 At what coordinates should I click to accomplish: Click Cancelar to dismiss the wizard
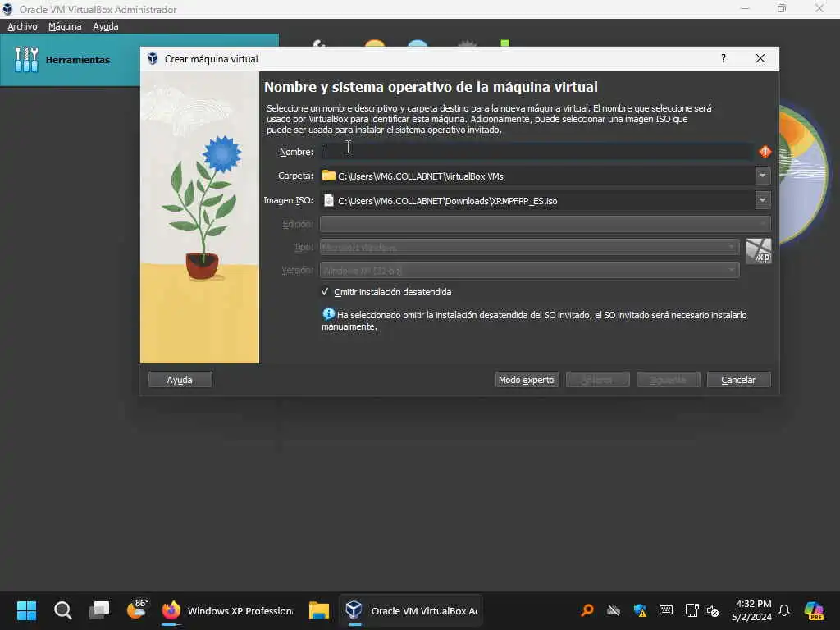[739, 380]
